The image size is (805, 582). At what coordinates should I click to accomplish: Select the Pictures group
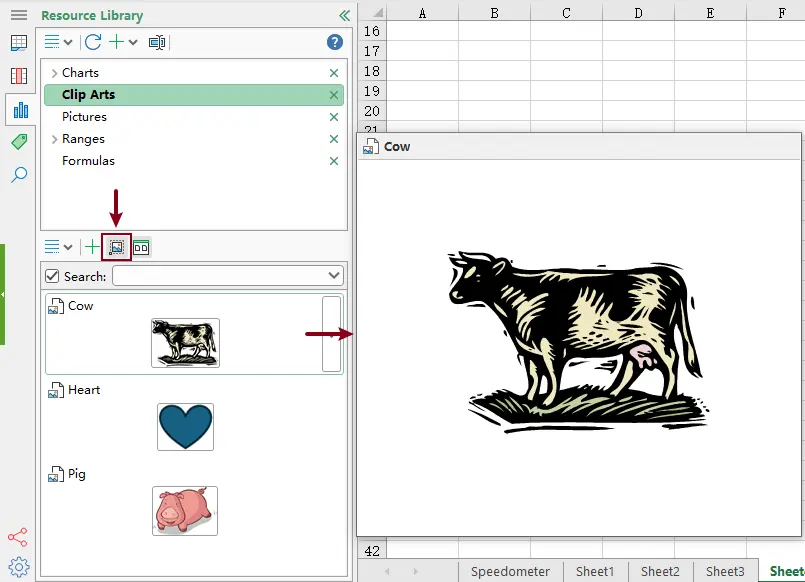84,117
